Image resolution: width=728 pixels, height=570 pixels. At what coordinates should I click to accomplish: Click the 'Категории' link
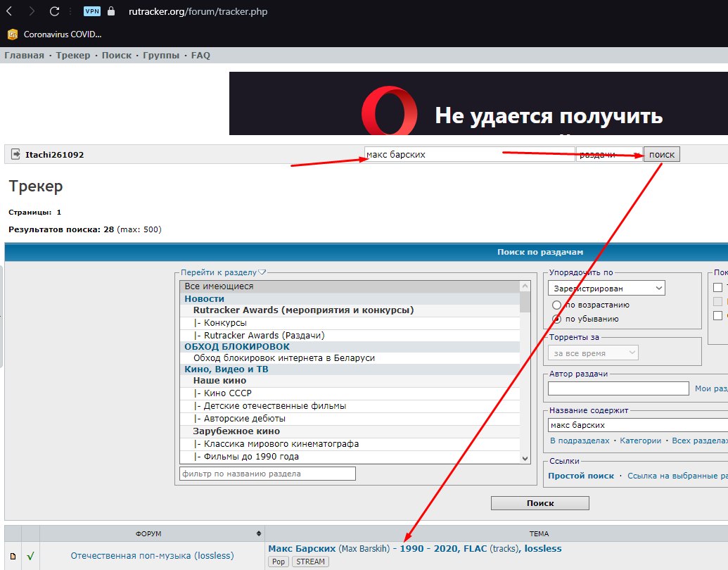point(640,441)
